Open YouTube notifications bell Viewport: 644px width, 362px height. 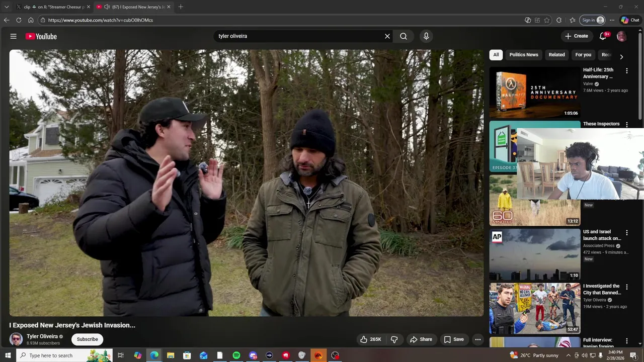[603, 36]
